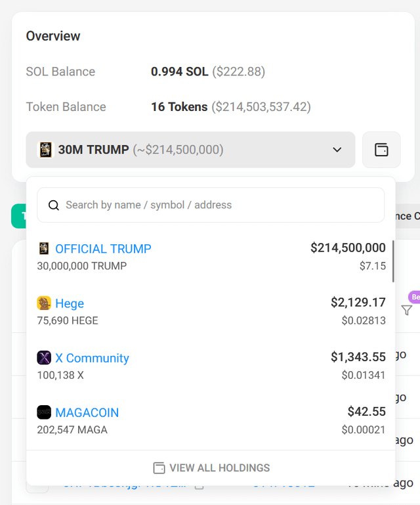Click the chevron arrow on token selector
The height and width of the screenshot is (505, 420).
pyautogui.click(x=337, y=150)
